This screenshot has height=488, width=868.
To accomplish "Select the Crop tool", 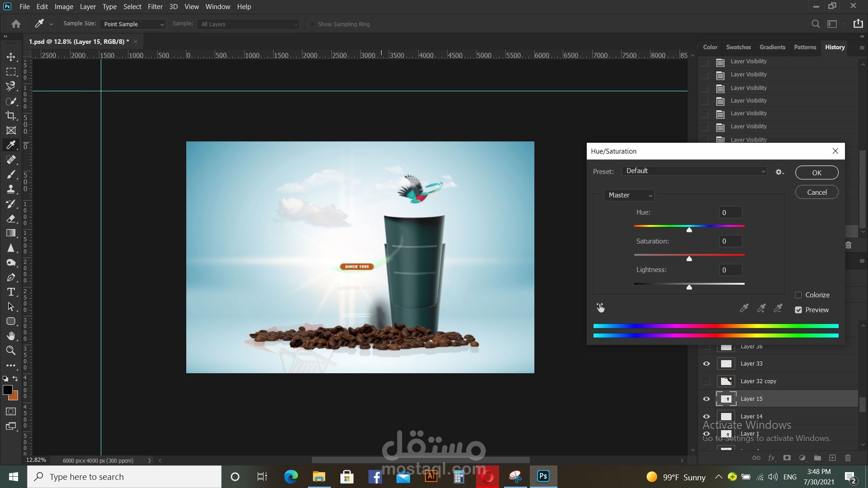I will pos(11,116).
